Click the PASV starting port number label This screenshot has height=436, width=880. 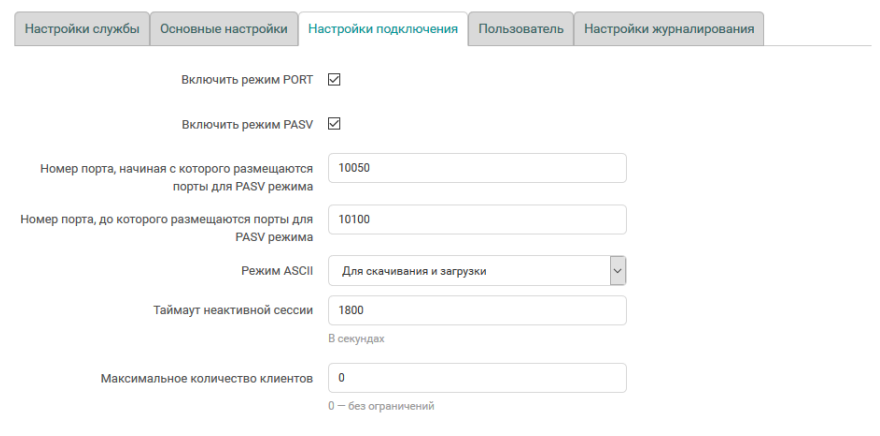tap(177, 177)
